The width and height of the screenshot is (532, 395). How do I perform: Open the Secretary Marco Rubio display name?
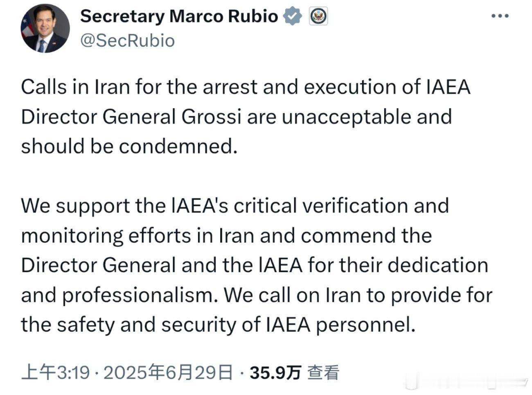click(x=179, y=17)
